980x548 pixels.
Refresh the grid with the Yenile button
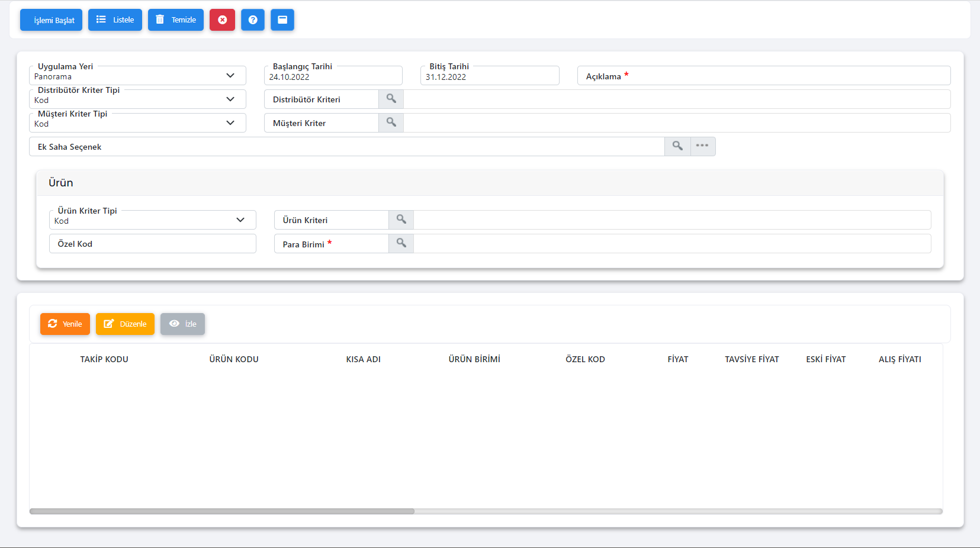tap(65, 324)
